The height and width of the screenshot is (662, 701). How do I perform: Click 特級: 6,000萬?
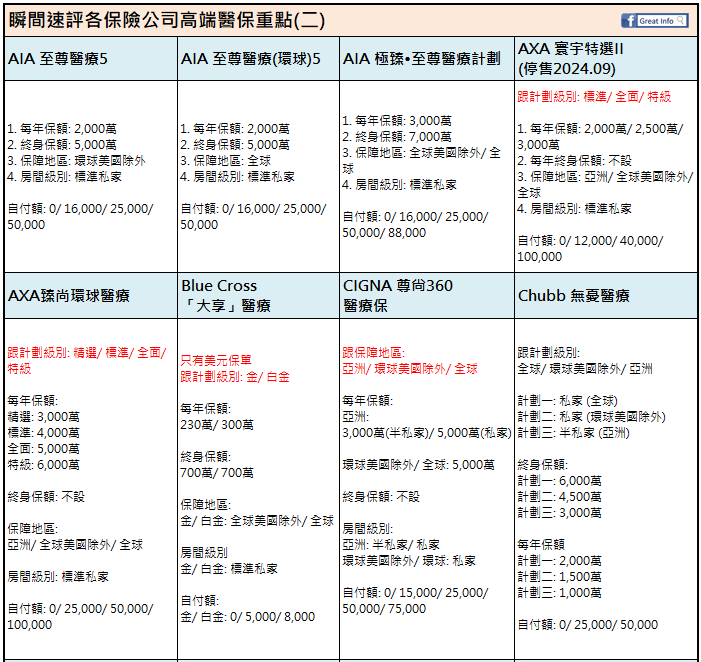[43, 464]
